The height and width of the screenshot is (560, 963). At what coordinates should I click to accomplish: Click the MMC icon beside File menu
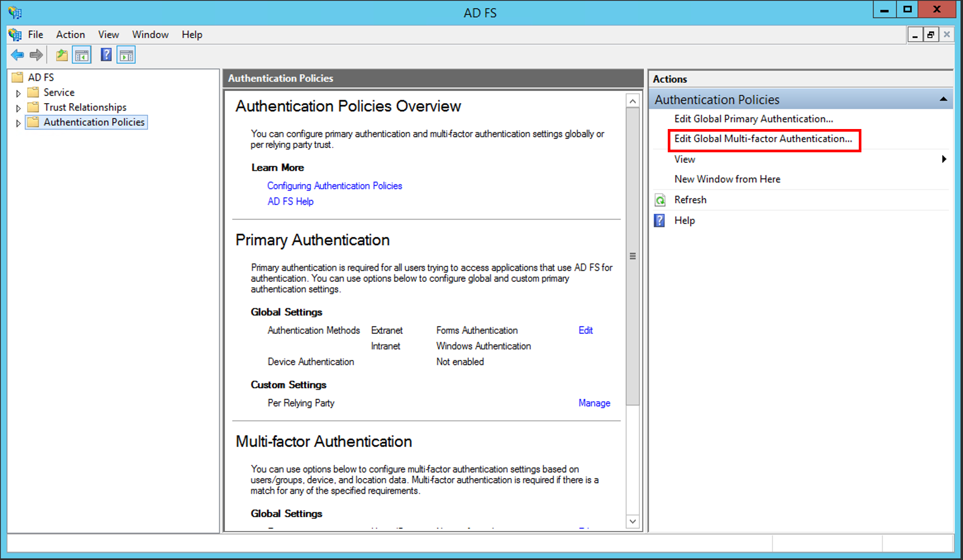[15, 35]
